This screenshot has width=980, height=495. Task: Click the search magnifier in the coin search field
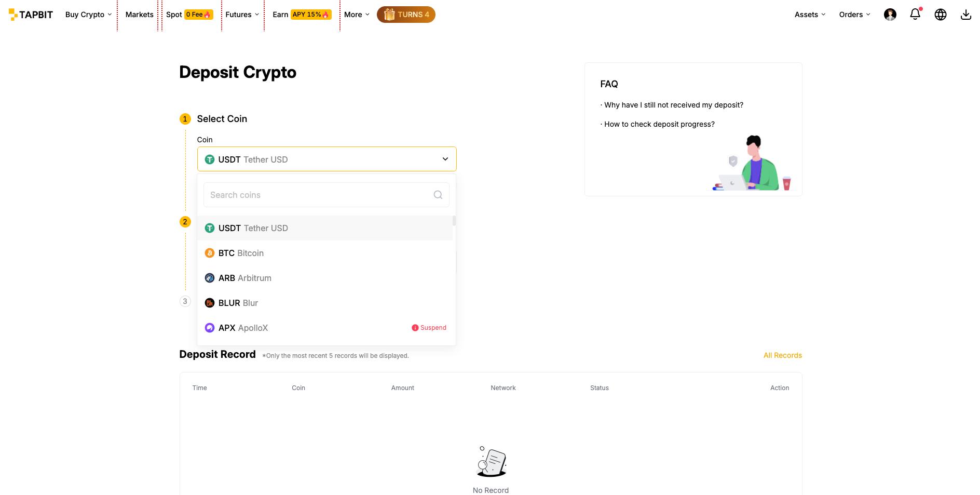pos(438,194)
